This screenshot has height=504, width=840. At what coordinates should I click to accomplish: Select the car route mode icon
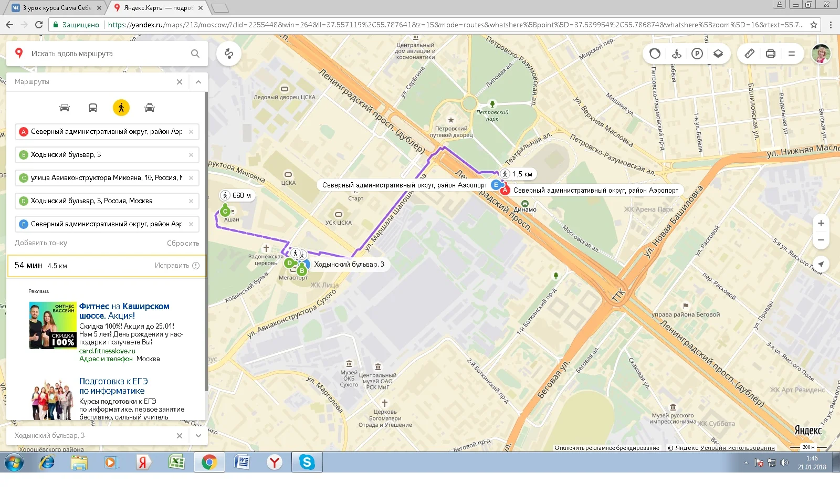click(x=65, y=108)
